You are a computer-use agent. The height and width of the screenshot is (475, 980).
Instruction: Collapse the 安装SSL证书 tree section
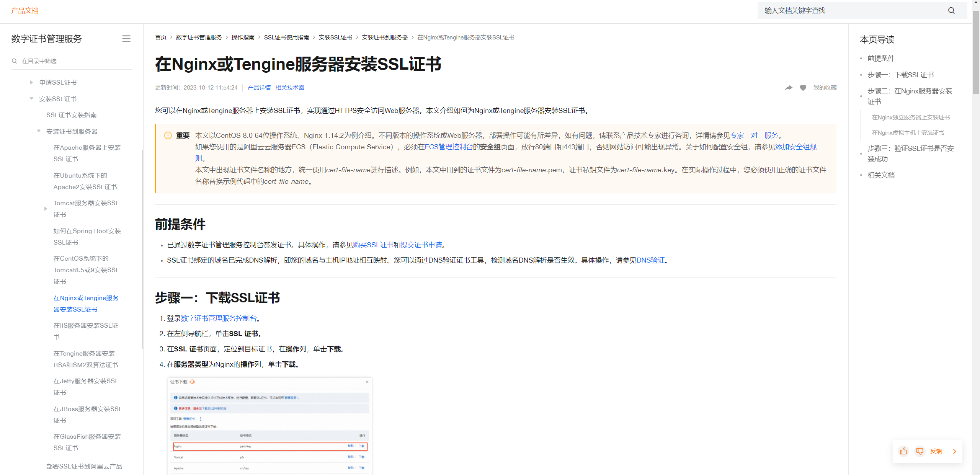point(31,98)
